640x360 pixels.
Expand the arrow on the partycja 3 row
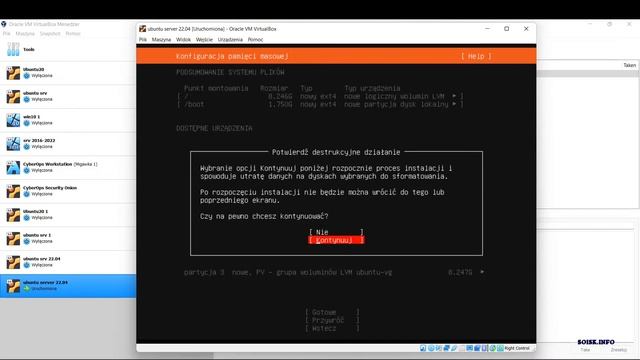(482, 272)
